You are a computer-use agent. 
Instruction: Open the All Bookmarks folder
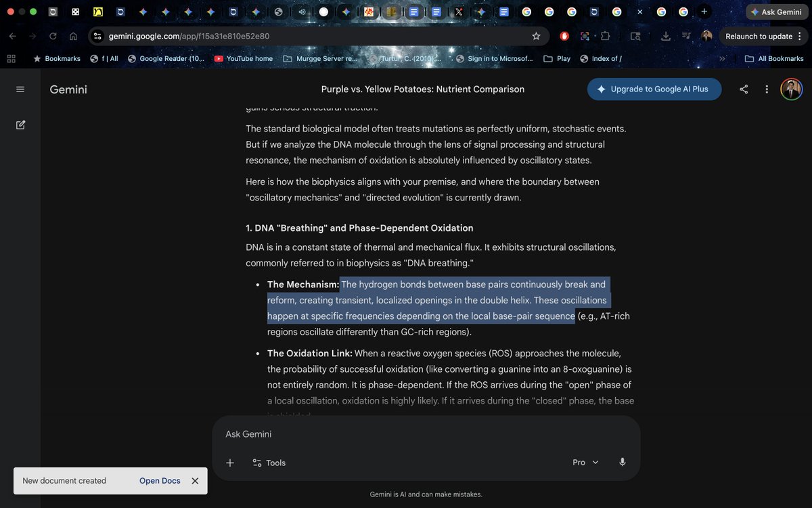point(773,59)
